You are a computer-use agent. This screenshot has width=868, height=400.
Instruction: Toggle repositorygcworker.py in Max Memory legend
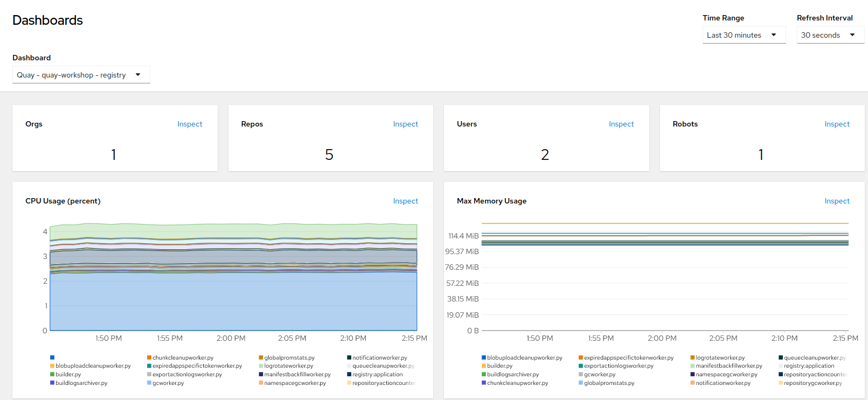[x=781, y=383]
